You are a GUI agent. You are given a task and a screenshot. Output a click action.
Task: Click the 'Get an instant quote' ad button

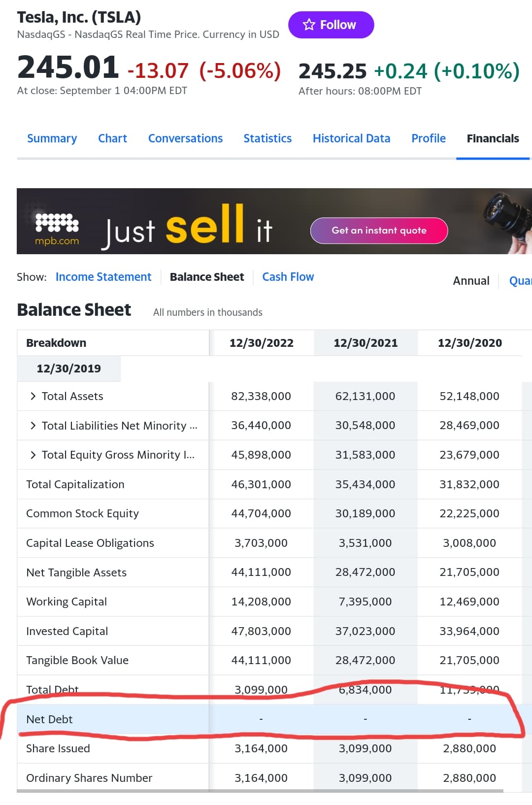379,231
